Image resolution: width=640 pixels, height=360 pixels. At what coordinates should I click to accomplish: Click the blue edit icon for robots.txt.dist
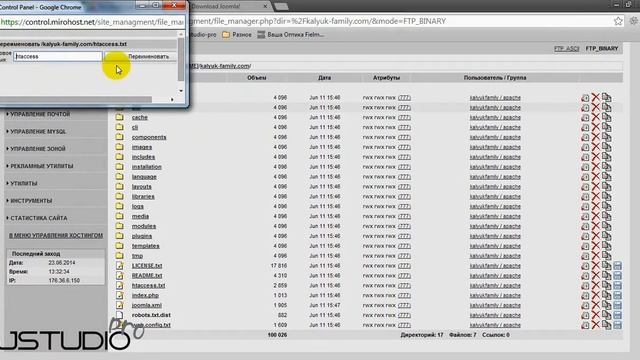[x=617, y=316]
